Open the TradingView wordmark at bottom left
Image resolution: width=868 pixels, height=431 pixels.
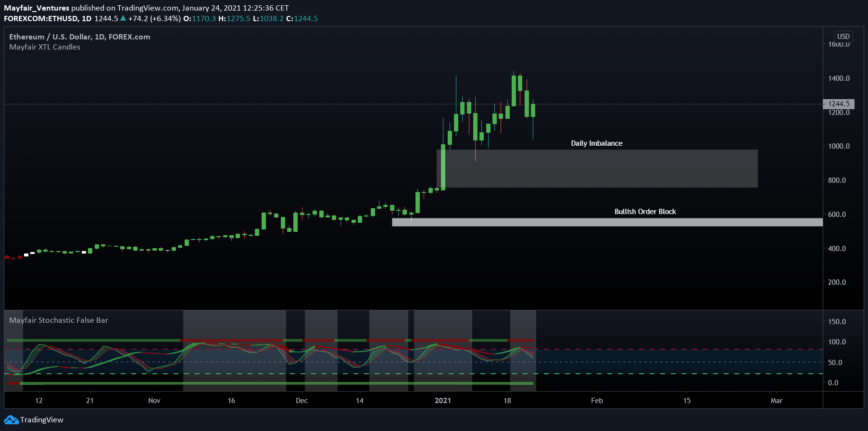coord(42,420)
